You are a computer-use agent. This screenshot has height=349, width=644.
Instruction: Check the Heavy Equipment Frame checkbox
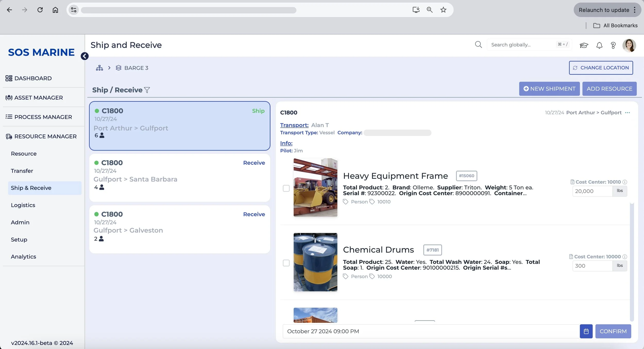(286, 188)
